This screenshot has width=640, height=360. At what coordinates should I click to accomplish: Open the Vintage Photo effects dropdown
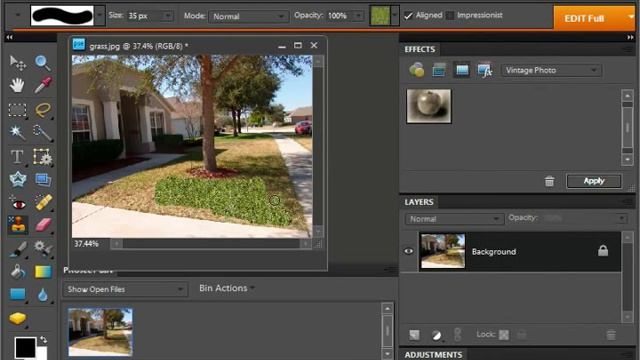point(551,70)
